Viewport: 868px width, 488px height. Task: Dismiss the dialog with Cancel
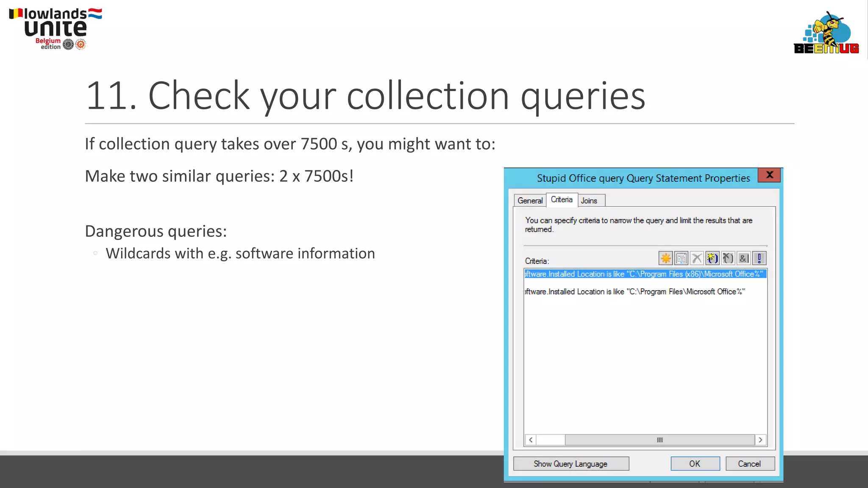750,464
